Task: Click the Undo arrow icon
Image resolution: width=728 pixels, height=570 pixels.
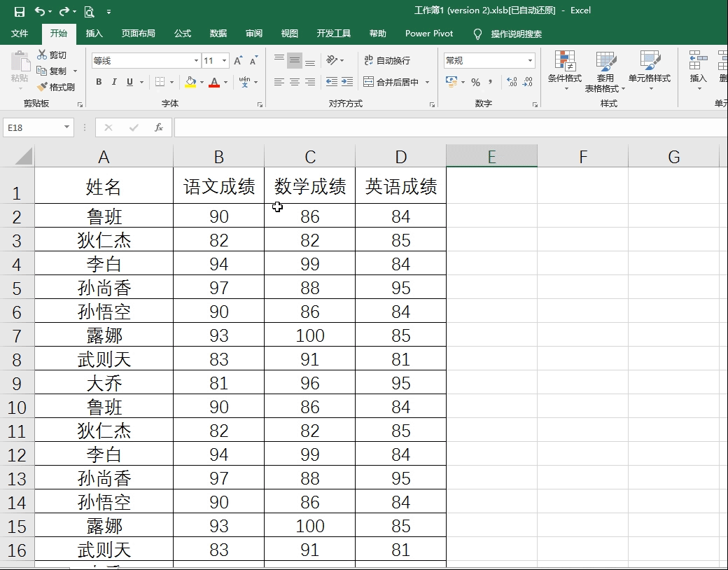Action: (x=40, y=11)
